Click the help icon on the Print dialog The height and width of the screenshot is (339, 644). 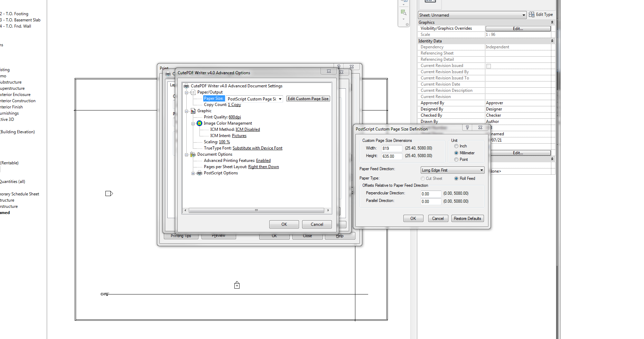(x=338, y=66)
